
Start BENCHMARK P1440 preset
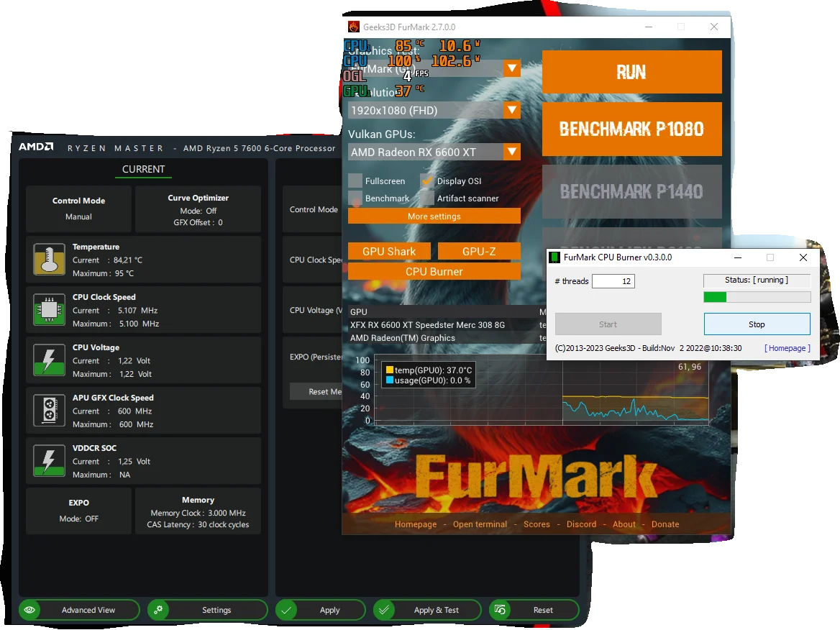click(x=632, y=191)
